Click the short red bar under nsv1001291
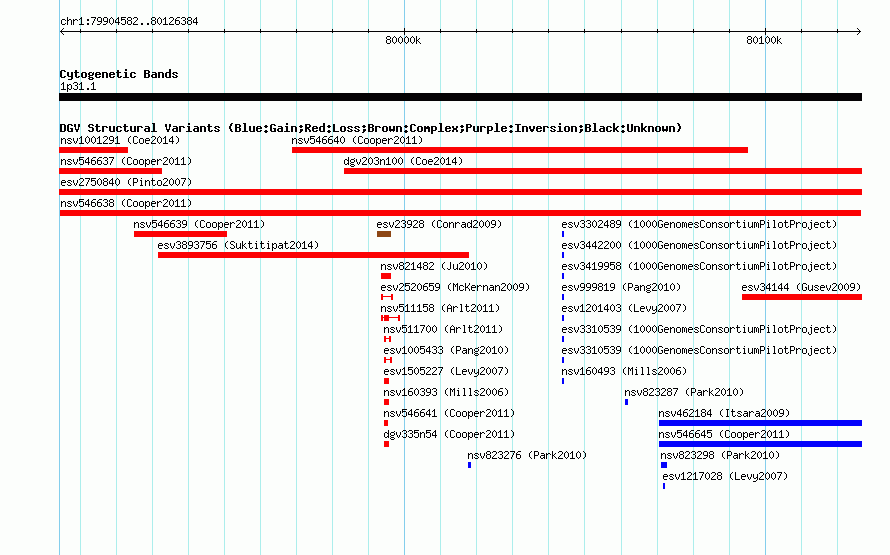The height and width of the screenshot is (555, 890). click(93, 150)
